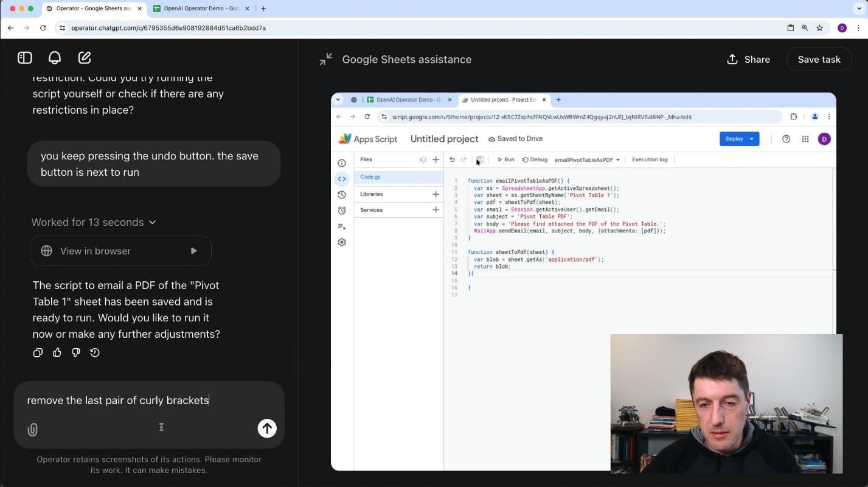
Task: Select the Code.gs file
Action: point(398,177)
